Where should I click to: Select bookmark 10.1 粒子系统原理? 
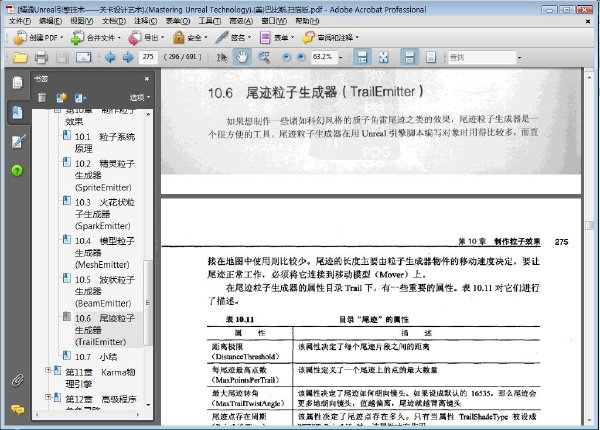coord(99,142)
